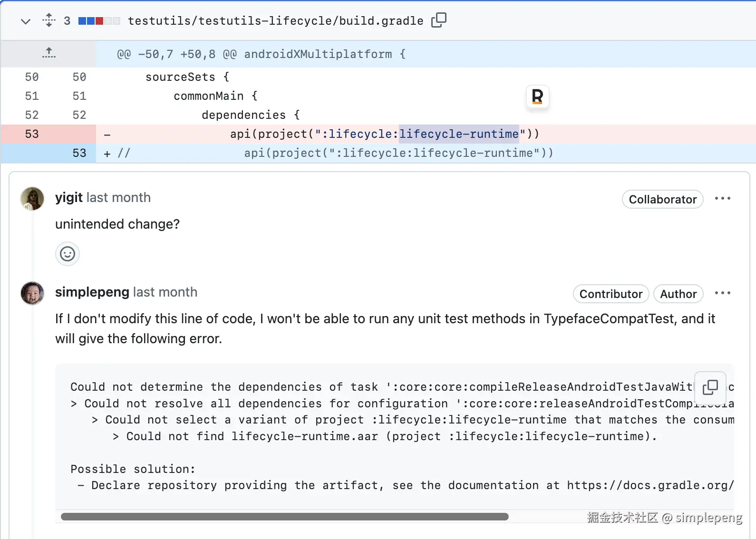Open options menu for yigit's comment
Image resolution: width=756 pixels, height=539 pixels.
[722, 199]
